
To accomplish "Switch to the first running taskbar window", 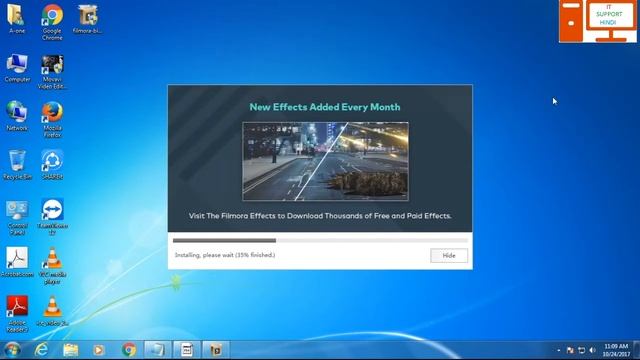I will pos(158,350).
